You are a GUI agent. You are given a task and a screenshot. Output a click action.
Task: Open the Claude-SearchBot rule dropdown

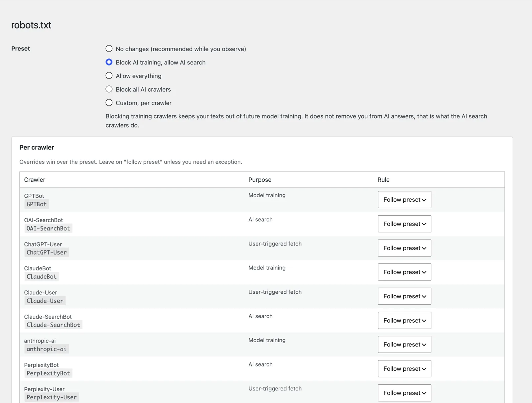(x=404, y=321)
